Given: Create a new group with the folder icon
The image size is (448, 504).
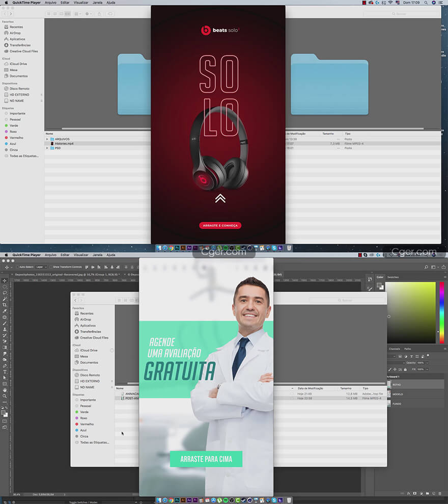Looking at the screenshot, I should pos(428,493).
